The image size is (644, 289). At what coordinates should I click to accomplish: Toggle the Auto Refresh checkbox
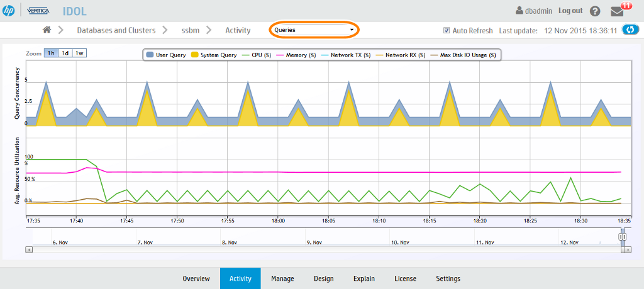(x=447, y=30)
